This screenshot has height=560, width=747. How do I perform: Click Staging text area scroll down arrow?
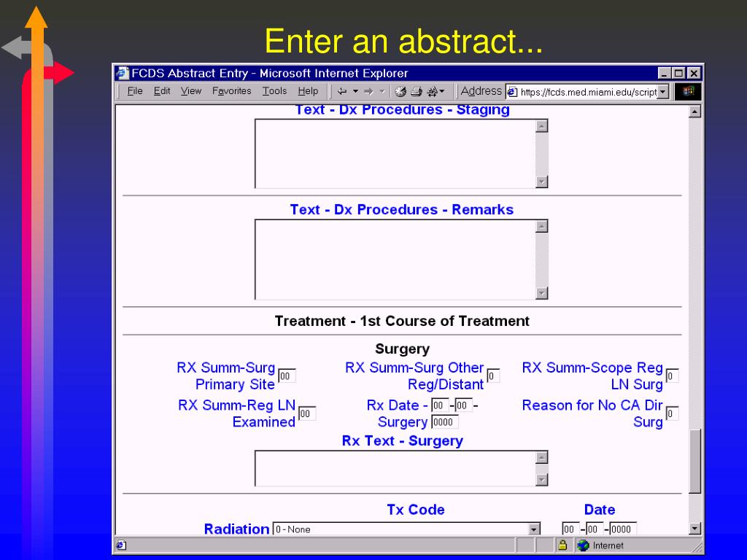point(542,182)
